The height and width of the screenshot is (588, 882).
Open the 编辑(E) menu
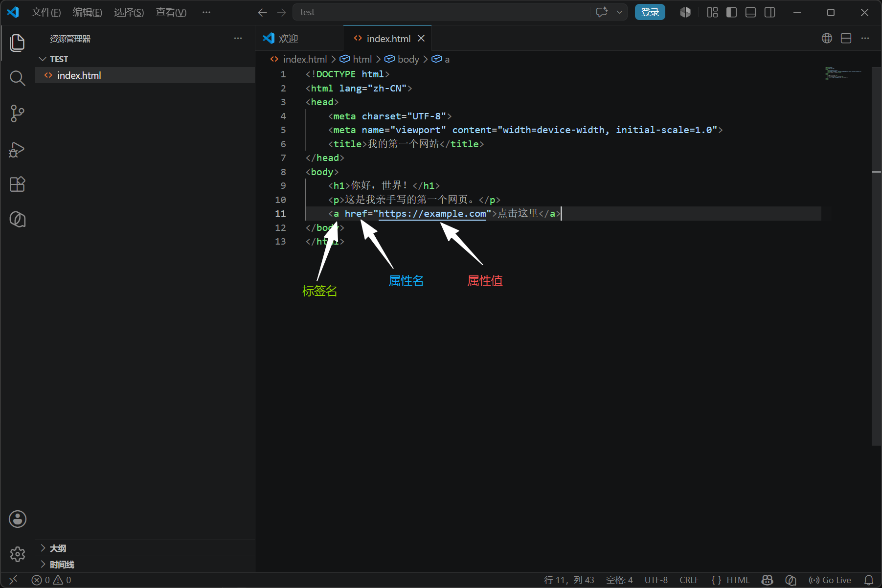(88, 12)
